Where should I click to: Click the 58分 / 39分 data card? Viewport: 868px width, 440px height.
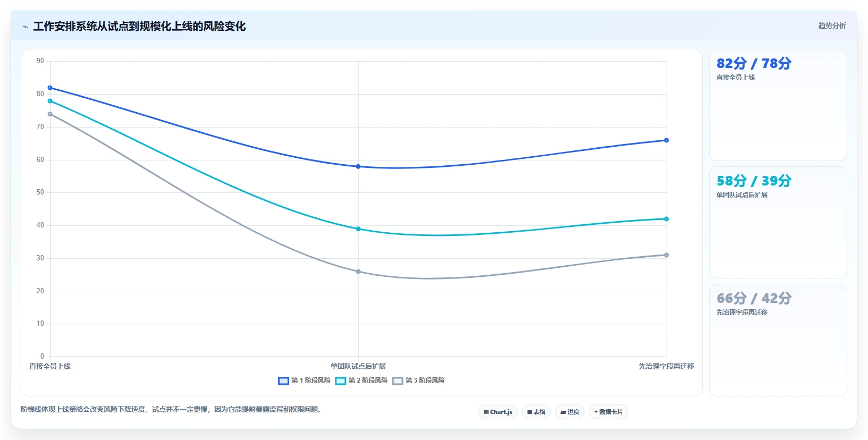click(x=778, y=222)
